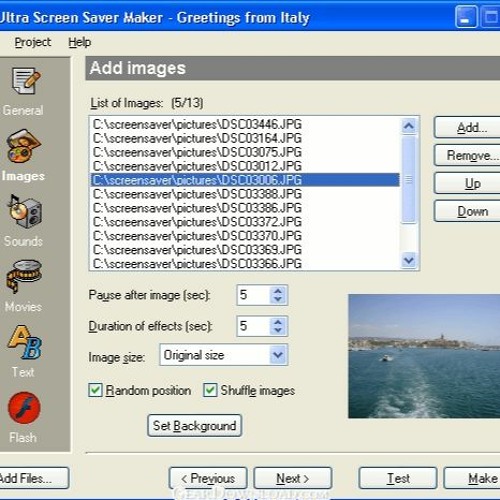Viewport: 500px width, 500px height.
Task: Click the Pause after image input field
Action: pyautogui.click(x=253, y=295)
